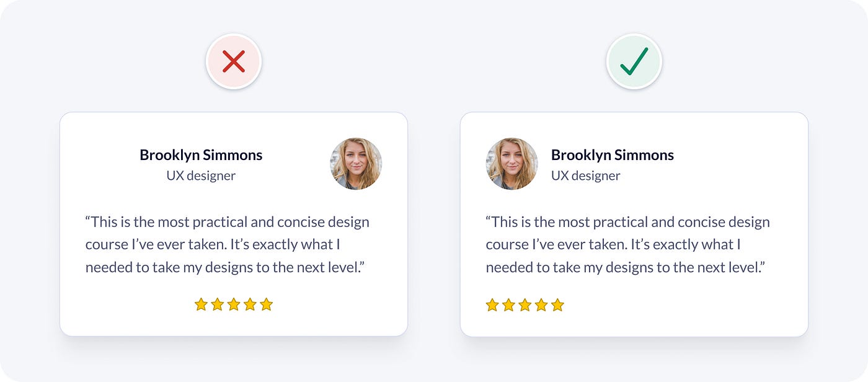Click the centered Brooklyn Simmons name in left card

point(201,155)
